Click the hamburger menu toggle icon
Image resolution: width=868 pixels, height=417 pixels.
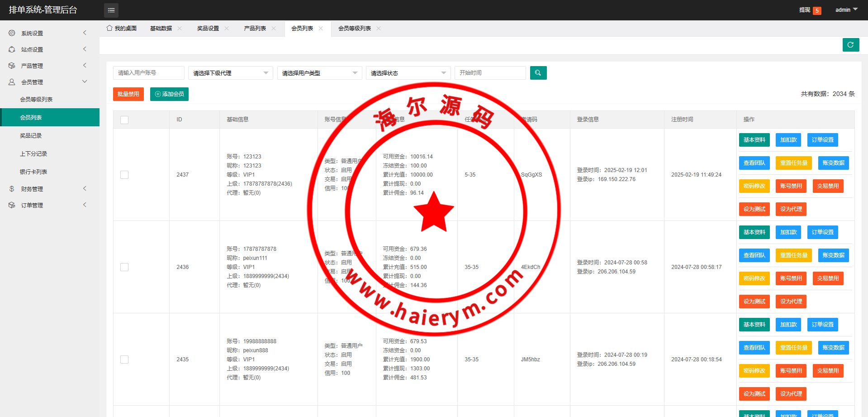point(111,10)
